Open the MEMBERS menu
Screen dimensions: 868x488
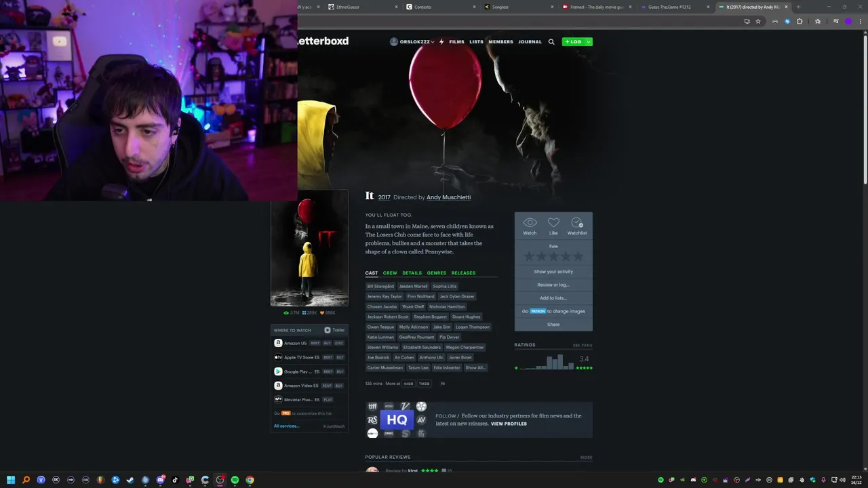500,41
